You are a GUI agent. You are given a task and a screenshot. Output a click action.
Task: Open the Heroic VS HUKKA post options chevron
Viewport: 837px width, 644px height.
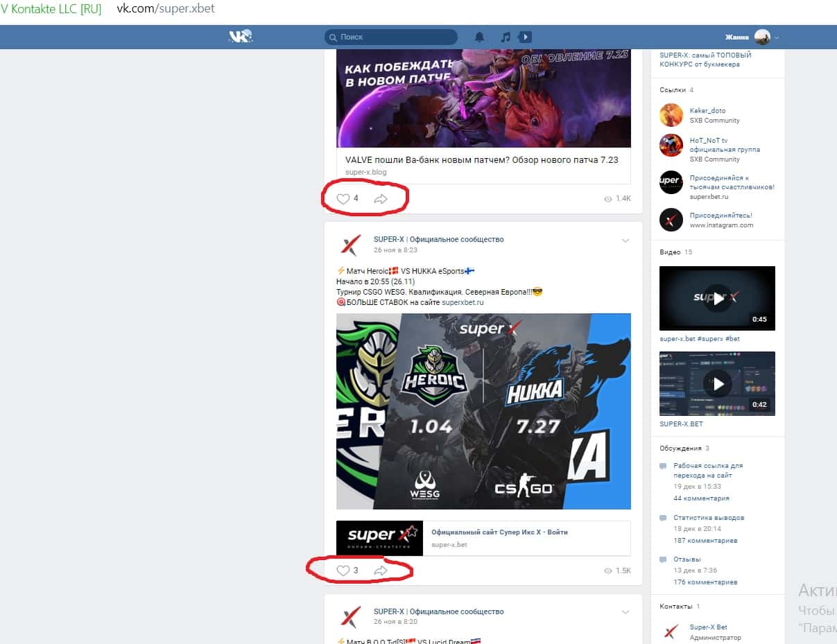625,241
